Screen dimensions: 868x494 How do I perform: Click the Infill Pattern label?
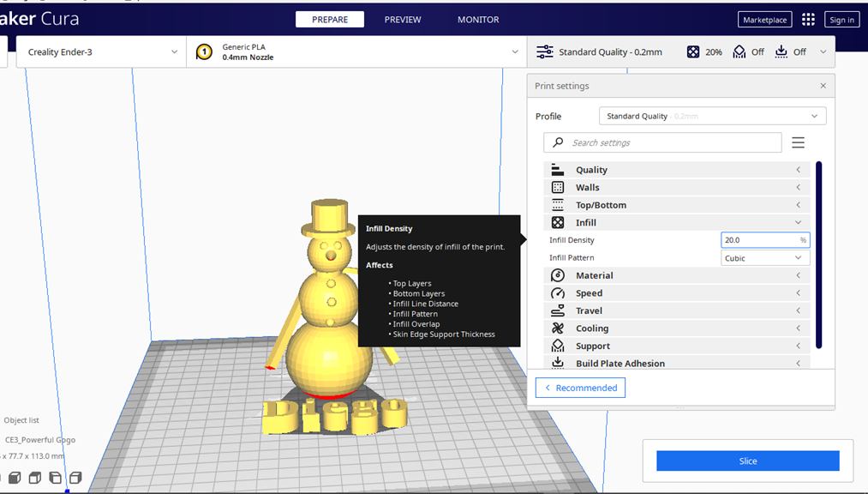pyautogui.click(x=572, y=258)
